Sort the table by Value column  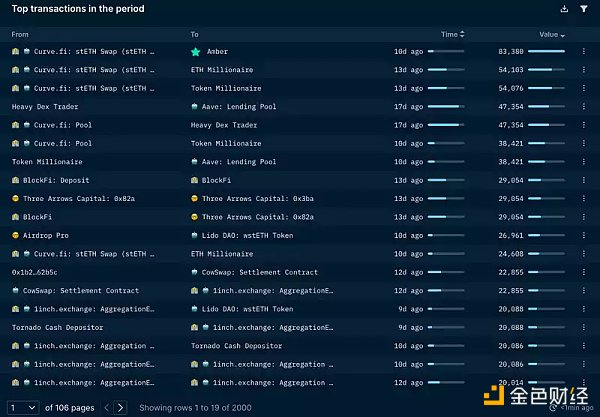(x=551, y=34)
